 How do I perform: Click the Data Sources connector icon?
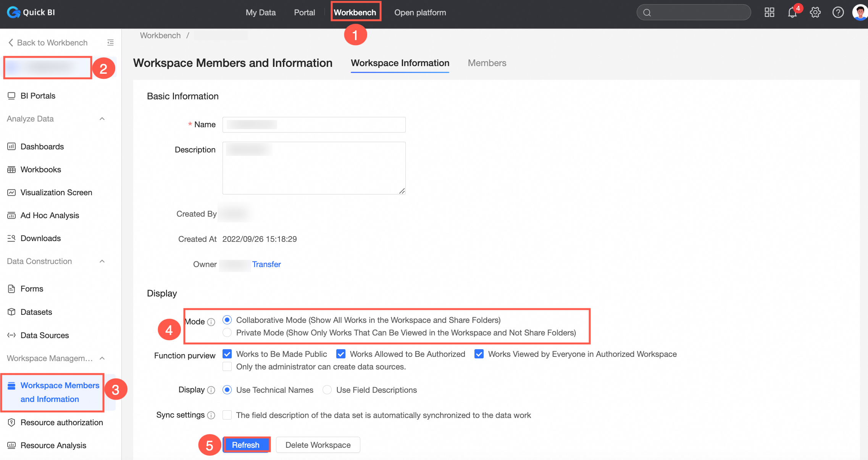click(11, 335)
